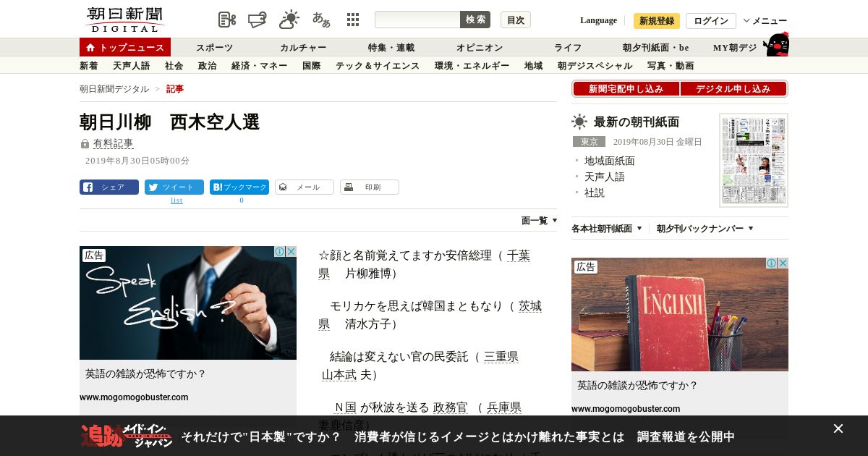Open the Language link
Viewport: 868px width, 456px height.
click(x=598, y=20)
